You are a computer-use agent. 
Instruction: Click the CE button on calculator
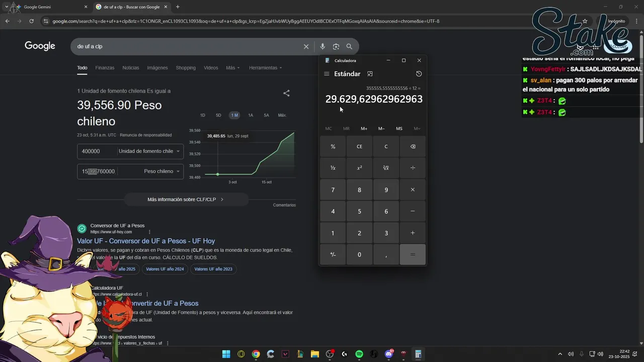coord(359,146)
